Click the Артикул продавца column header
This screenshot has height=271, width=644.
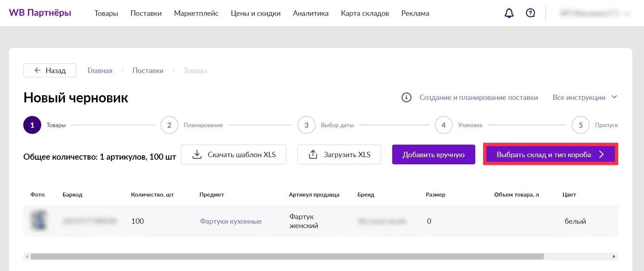[314, 195]
